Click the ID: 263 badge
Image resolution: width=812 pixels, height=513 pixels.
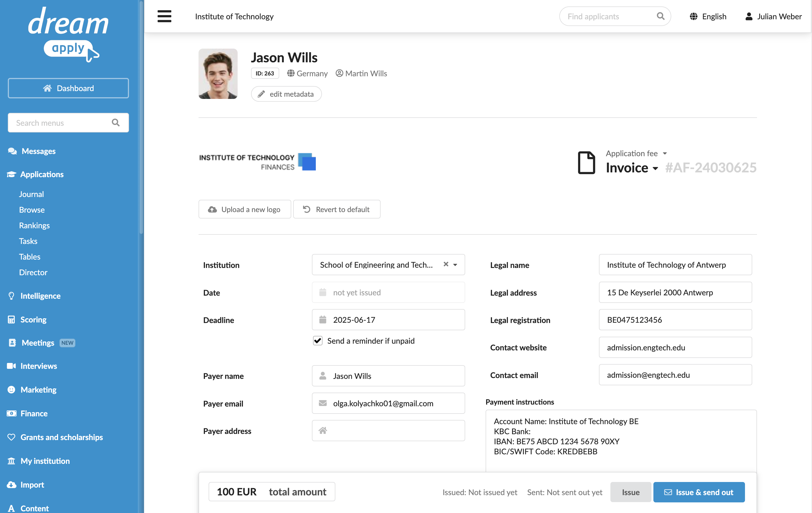point(265,73)
